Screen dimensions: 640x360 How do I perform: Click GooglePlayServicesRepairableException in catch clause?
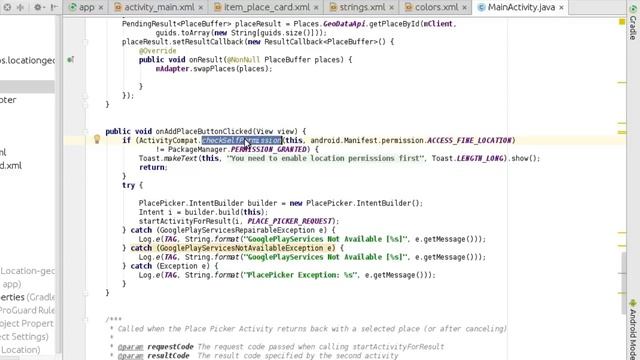[x=239, y=230]
